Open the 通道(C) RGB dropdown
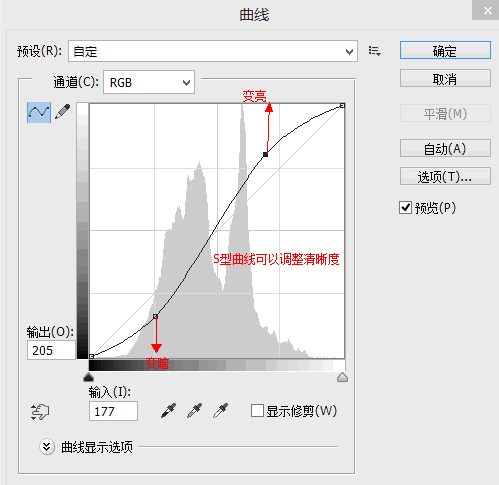The width and height of the screenshot is (499, 485). 149,82
